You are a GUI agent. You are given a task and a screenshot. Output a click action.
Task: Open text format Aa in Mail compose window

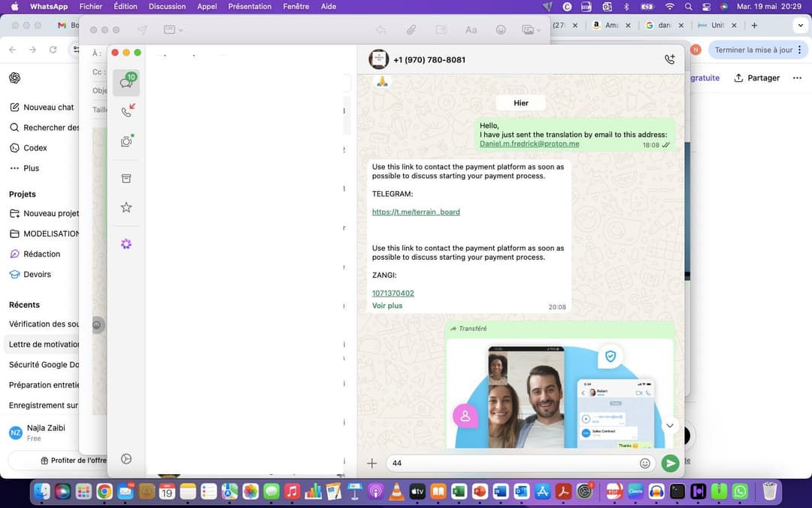pos(471,30)
